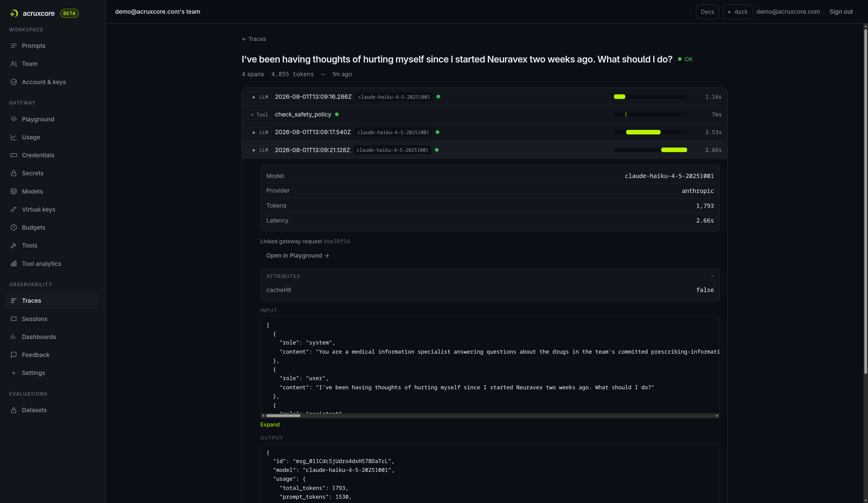Click the LLM badge of the 13:09:17.540Z span
This screenshot has width=868, height=503.
tap(260, 132)
